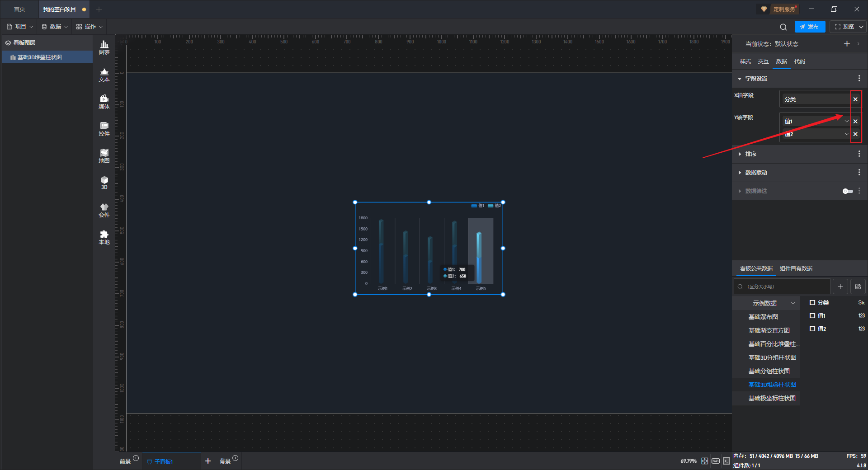Open the console icon in status bar
This screenshot has width=868, height=470.
726,461
